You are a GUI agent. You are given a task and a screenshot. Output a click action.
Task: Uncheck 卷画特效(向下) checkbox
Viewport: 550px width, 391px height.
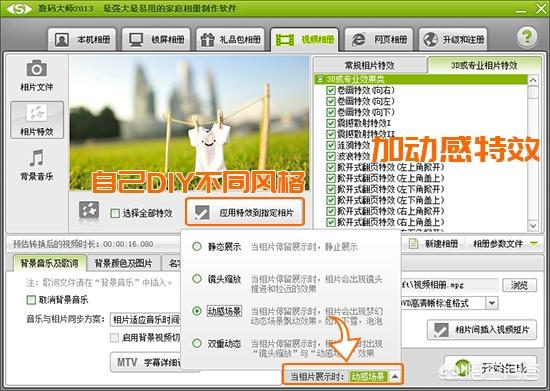point(331,112)
